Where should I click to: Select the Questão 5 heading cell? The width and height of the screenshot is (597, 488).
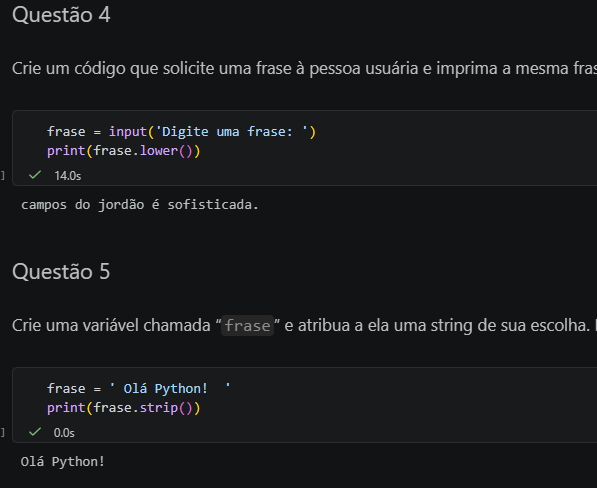pos(61,272)
